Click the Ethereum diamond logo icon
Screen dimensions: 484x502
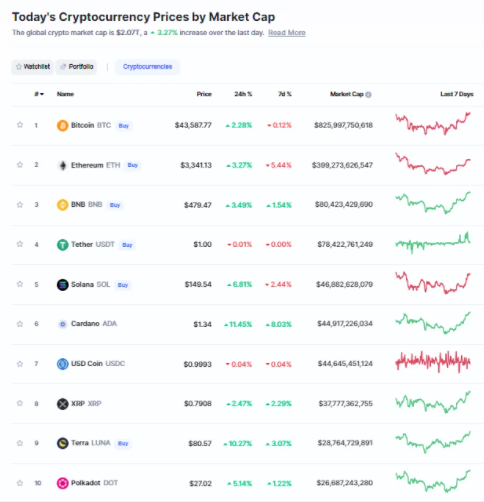(x=62, y=165)
